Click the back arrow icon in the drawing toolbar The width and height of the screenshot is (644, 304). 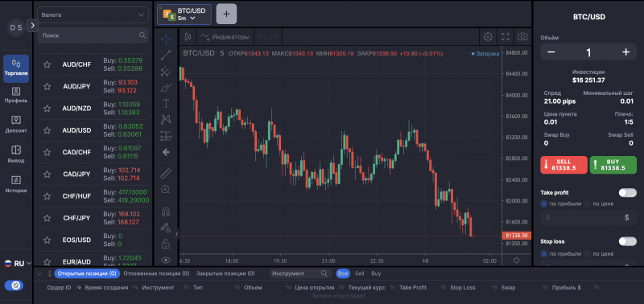tap(166, 152)
